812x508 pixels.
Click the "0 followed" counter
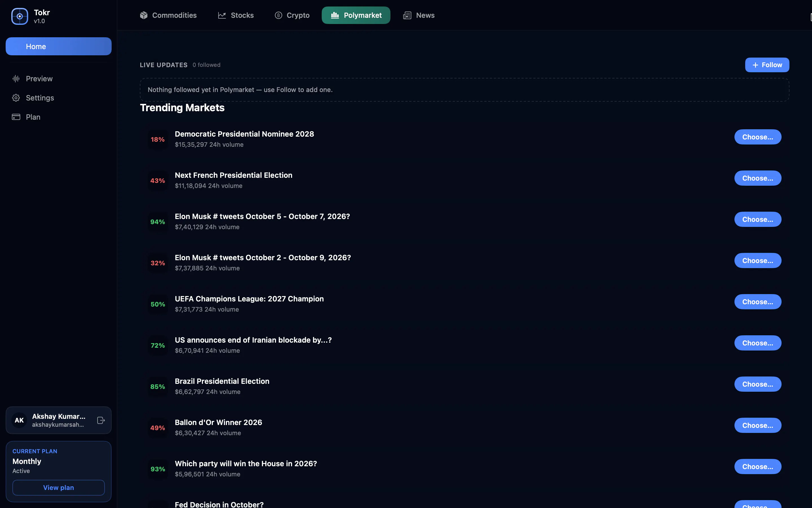point(206,65)
